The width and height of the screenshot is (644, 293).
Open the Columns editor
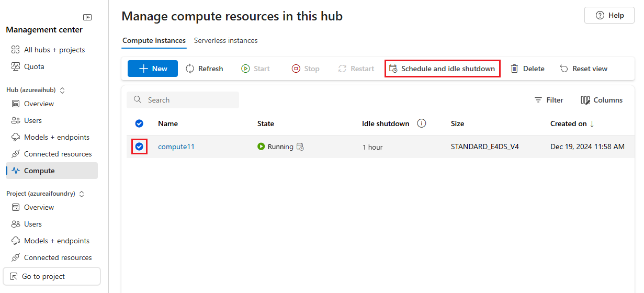602,100
